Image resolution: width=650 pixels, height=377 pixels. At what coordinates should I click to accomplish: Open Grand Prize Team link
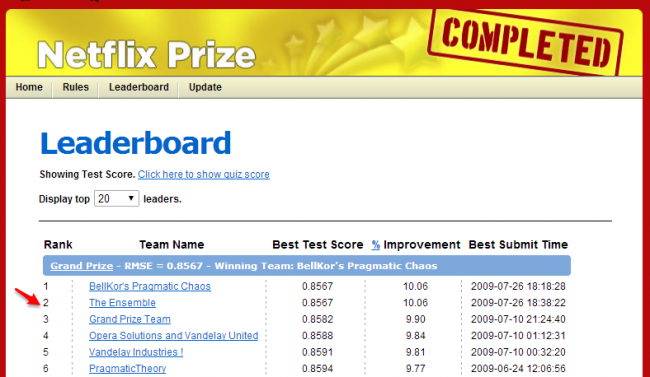coord(130,319)
